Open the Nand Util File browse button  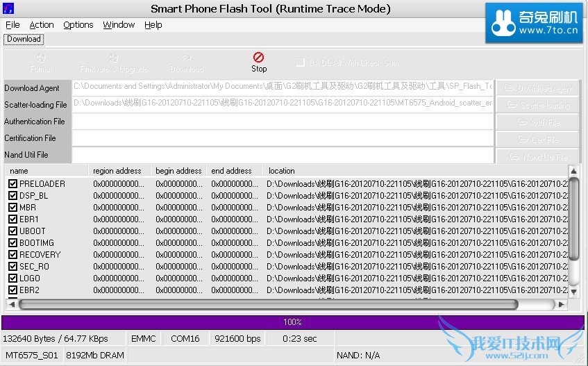537,156
